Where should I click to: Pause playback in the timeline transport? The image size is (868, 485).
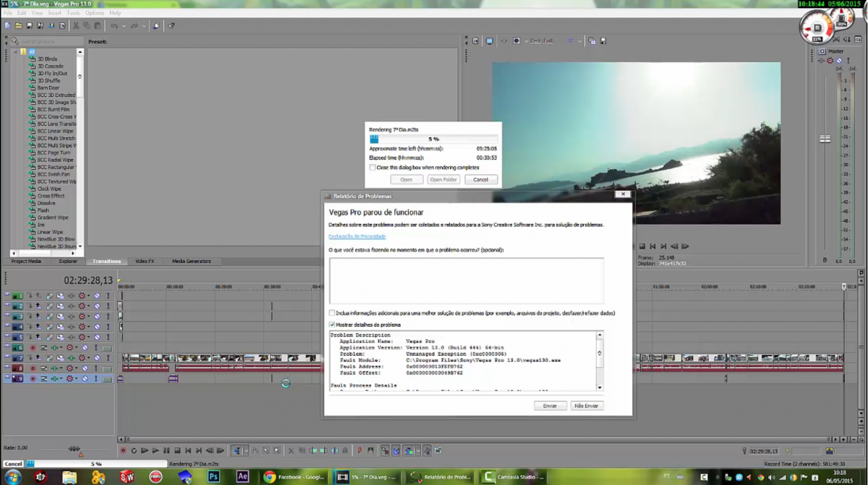pos(166,450)
